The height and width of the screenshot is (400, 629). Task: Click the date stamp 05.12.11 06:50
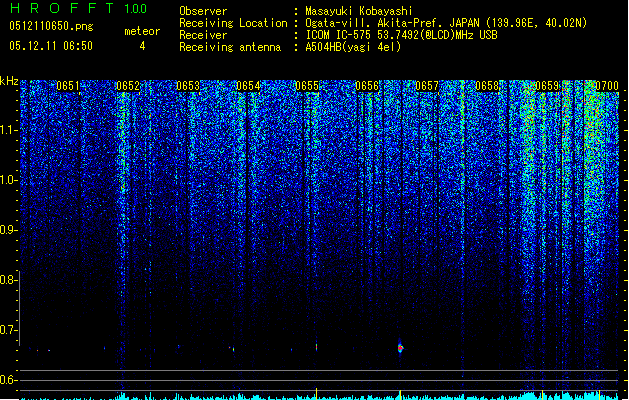click(x=51, y=46)
